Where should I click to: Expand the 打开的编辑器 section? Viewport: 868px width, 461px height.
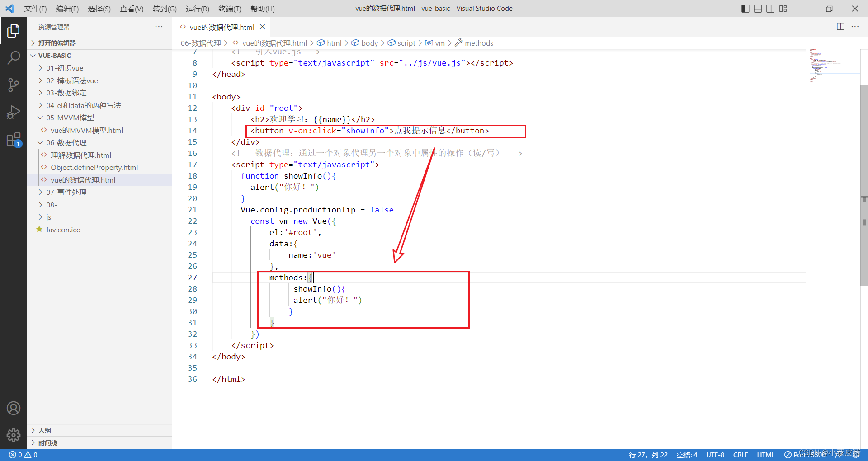click(x=99, y=43)
